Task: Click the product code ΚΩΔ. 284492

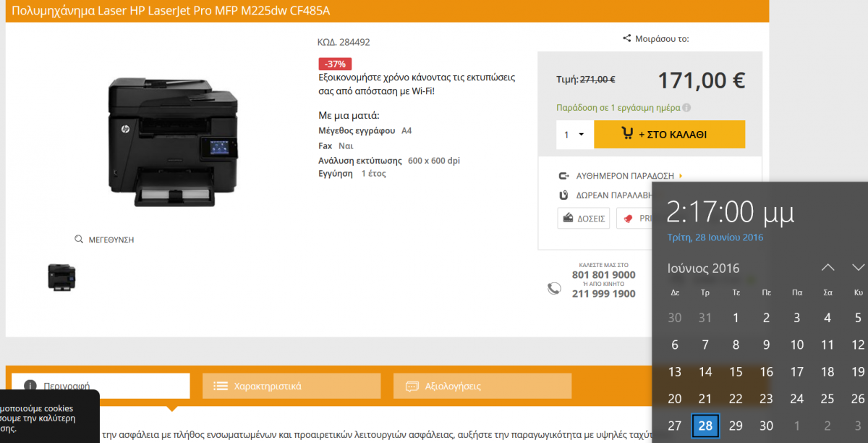Action: [x=344, y=42]
